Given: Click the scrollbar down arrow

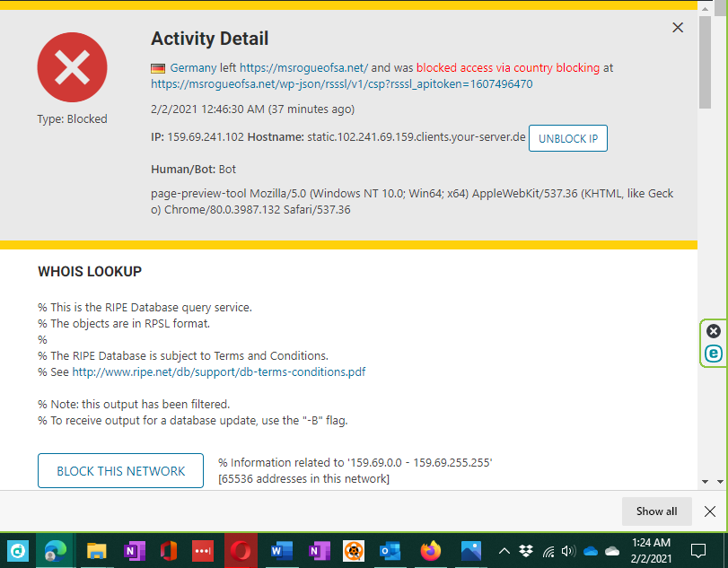Looking at the screenshot, I should point(706,482).
